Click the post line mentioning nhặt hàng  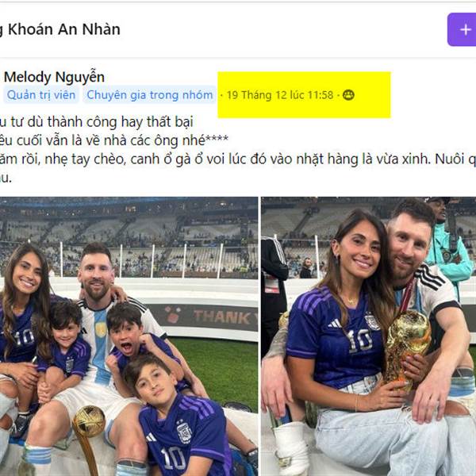238,159
